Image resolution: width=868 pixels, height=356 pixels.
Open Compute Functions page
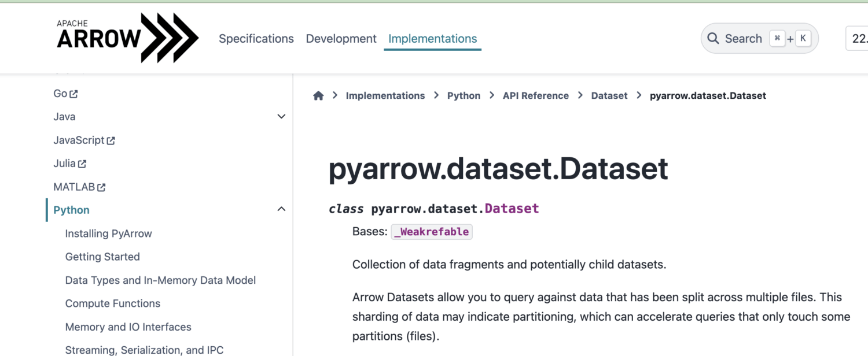point(113,303)
